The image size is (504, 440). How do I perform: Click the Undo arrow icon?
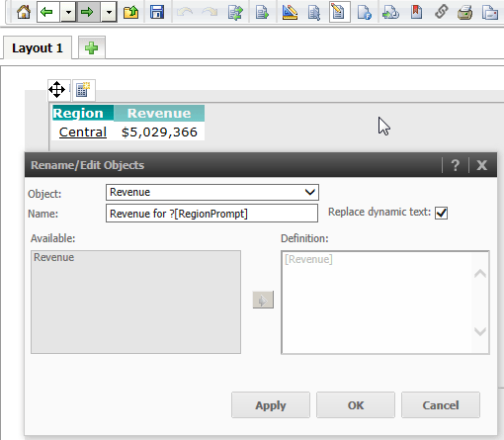[185, 13]
